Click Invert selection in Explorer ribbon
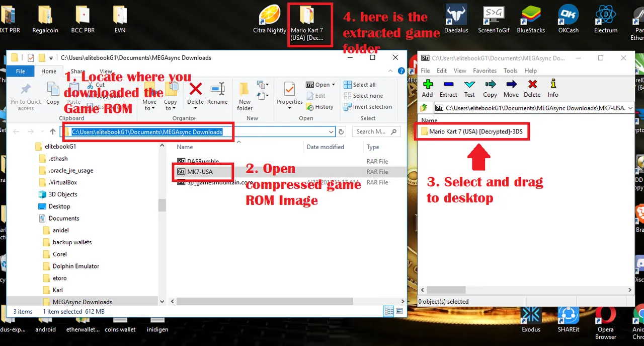The image size is (644, 346). [368, 107]
